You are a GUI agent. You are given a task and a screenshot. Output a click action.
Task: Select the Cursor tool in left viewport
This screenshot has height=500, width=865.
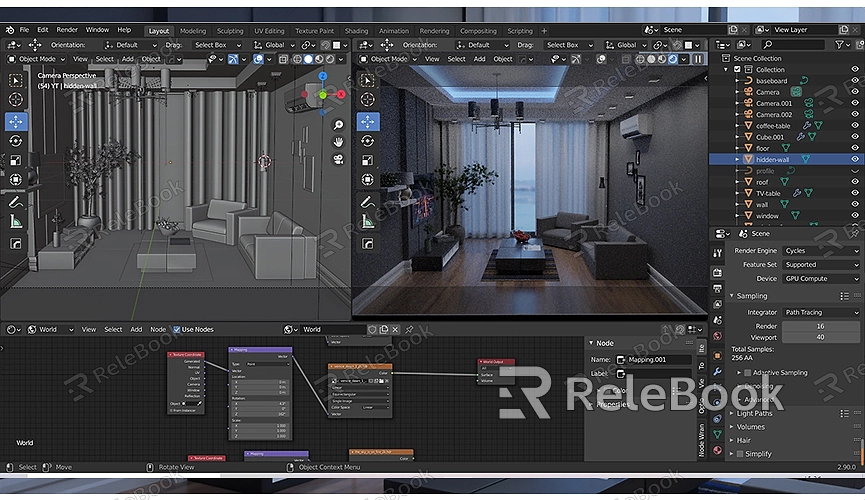pos(15,100)
